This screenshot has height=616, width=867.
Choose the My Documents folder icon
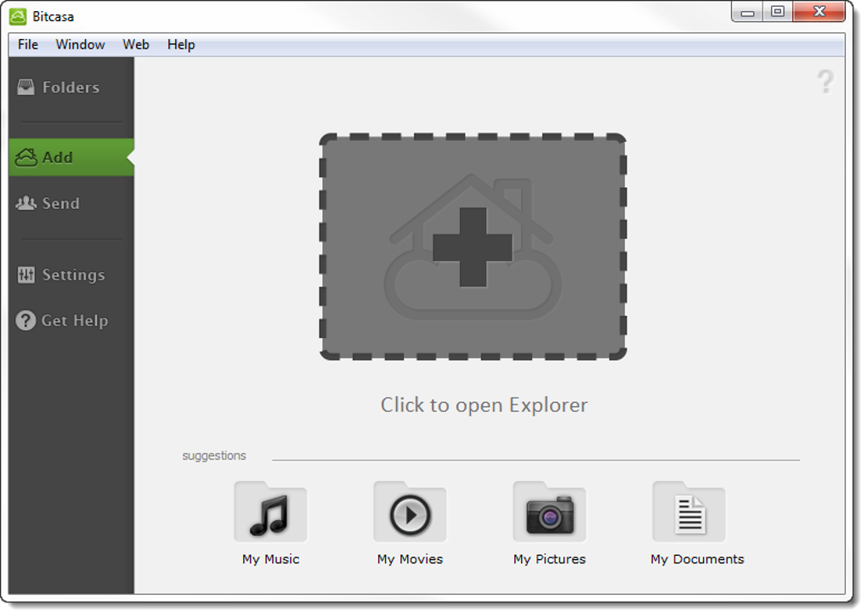point(689,511)
